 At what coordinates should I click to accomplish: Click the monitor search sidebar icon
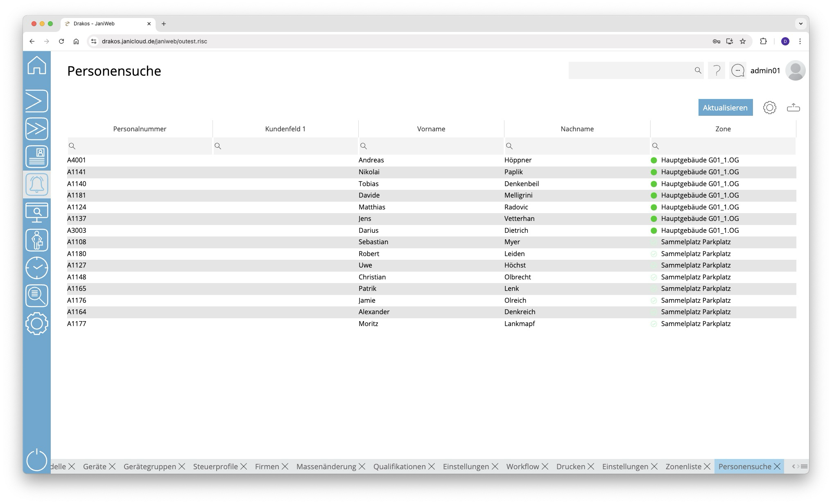pos(37,212)
